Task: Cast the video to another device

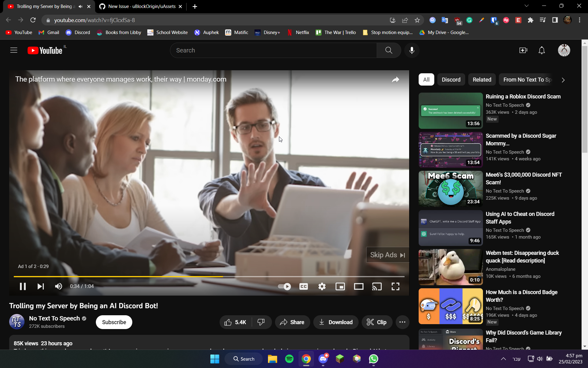Action: click(377, 286)
